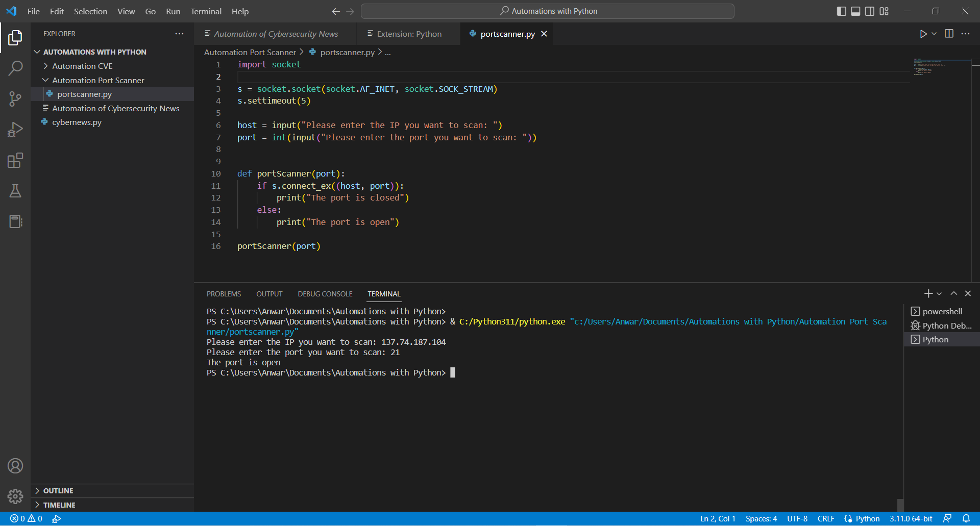Click the command center search box
Viewport: 980px width, 526px height.
(548, 11)
